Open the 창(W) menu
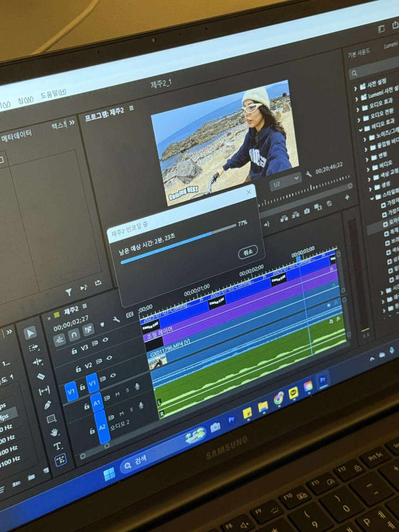399x532 pixels. tap(26, 101)
